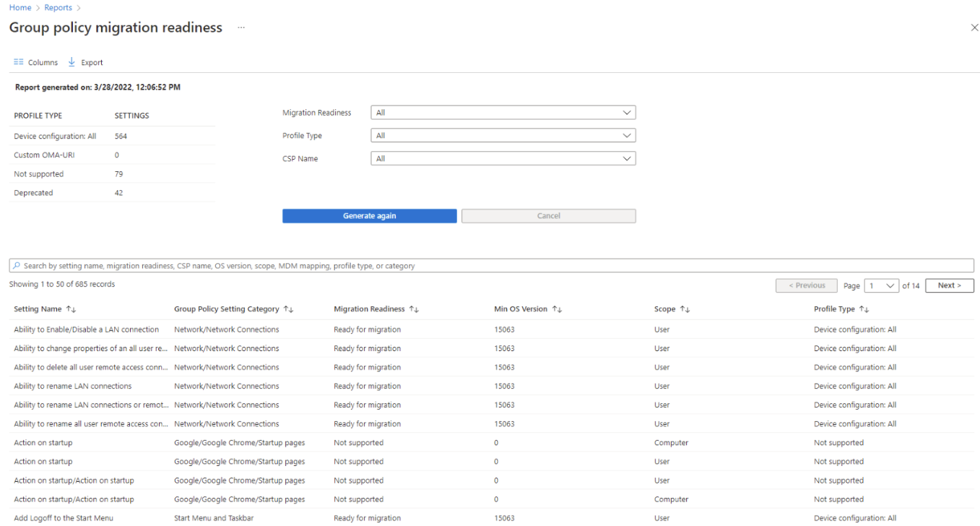Click the Export download icon
This screenshot has height=526, width=980.
point(71,62)
